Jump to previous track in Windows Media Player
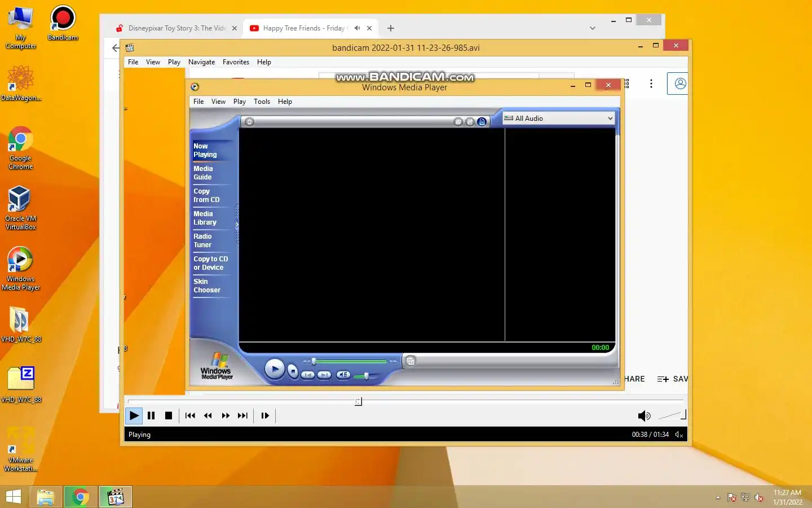 pyautogui.click(x=308, y=375)
